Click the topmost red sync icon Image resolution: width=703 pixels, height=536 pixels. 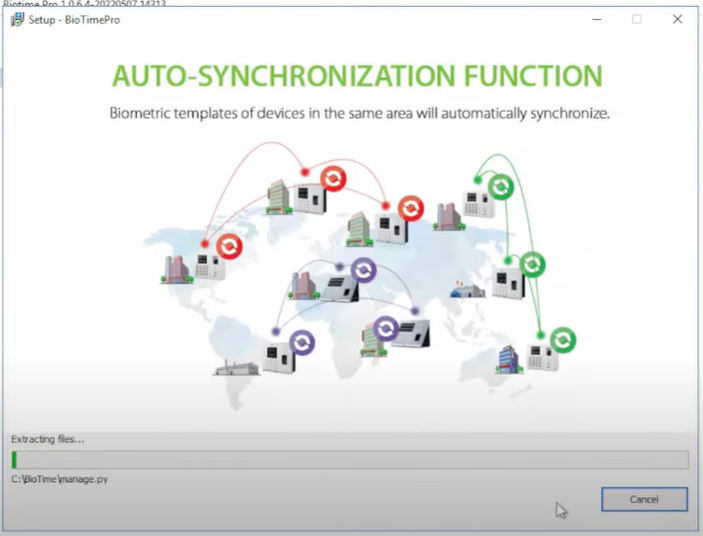[x=334, y=180]
